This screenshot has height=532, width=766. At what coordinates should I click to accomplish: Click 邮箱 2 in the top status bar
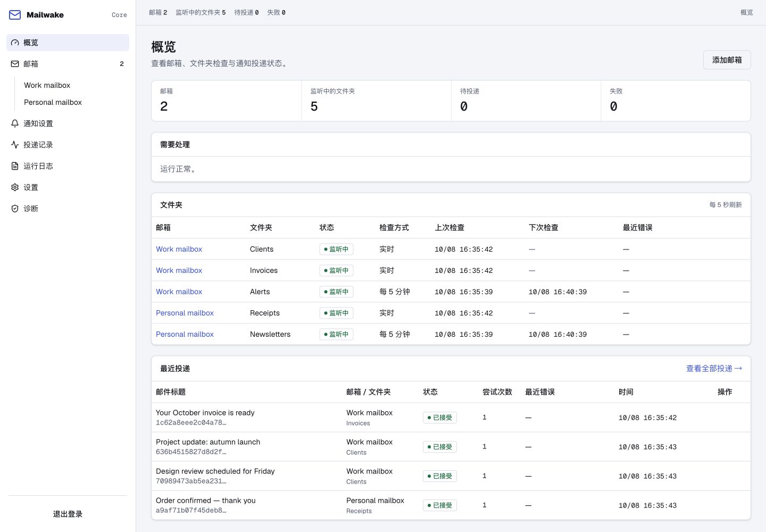point(158,12)
